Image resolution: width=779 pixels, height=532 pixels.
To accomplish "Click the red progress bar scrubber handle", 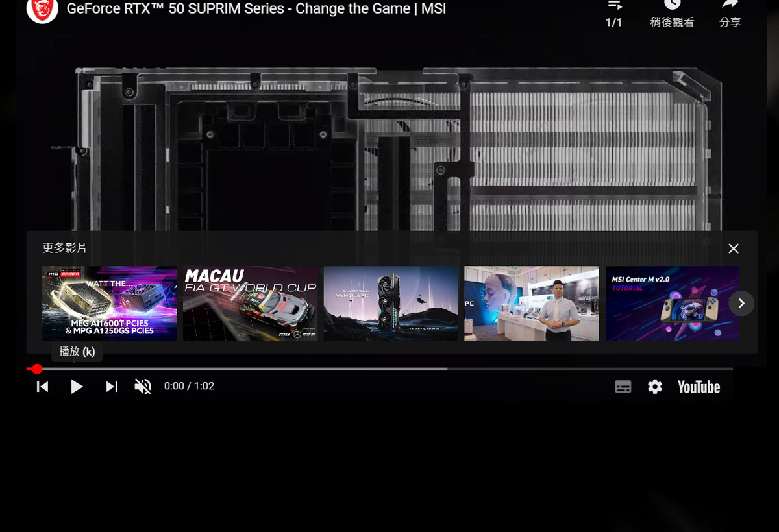I will [37, 369].
